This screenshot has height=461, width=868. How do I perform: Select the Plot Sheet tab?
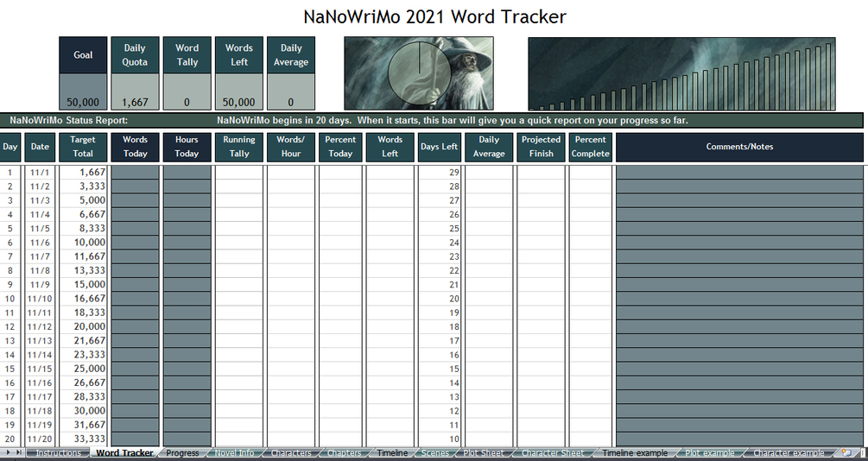[x=484, y=453]
